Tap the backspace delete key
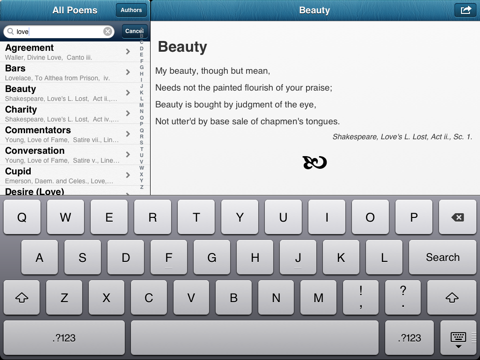This screenshot has width=480, height=360. [x=457, y=217]
